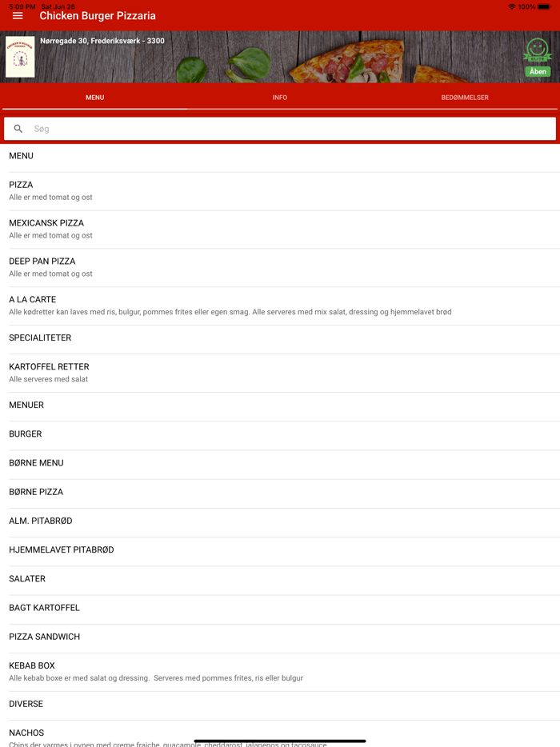This screenshot has width=560, height=747.
Task: Expand the MEXICANSK PIZZA category
Action: tap(280, 230)
